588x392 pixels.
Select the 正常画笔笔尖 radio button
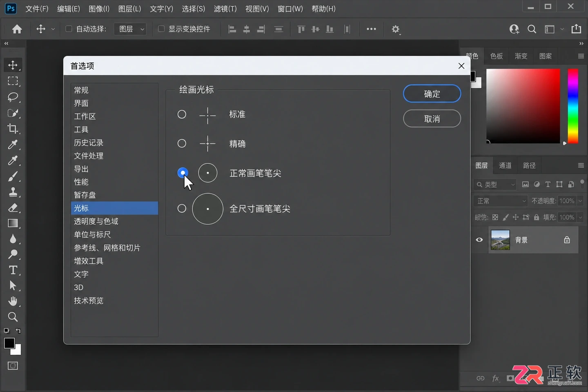(x=183, y=173)
